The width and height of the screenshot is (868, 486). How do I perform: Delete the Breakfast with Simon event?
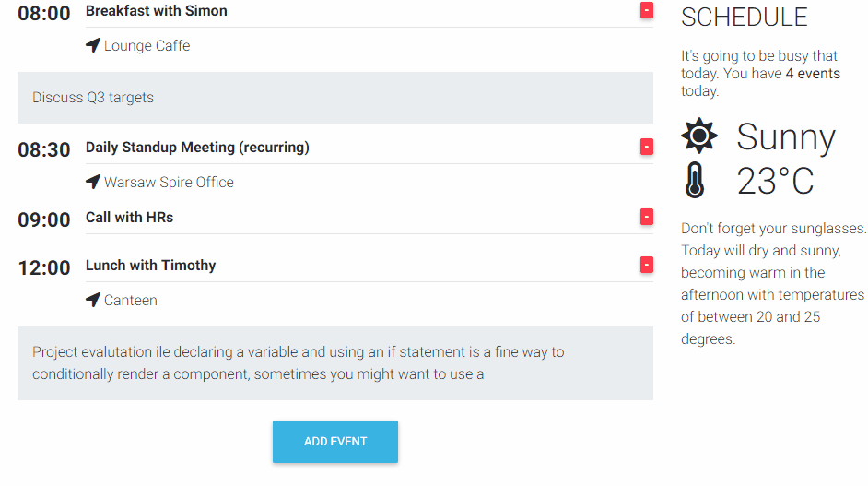tap(647, 10)
